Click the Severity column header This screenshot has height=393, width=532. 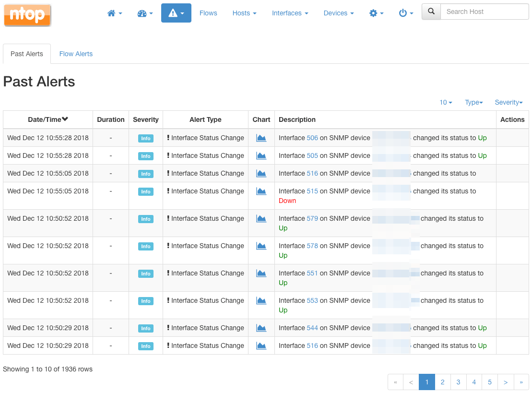[x=145, y=119]
